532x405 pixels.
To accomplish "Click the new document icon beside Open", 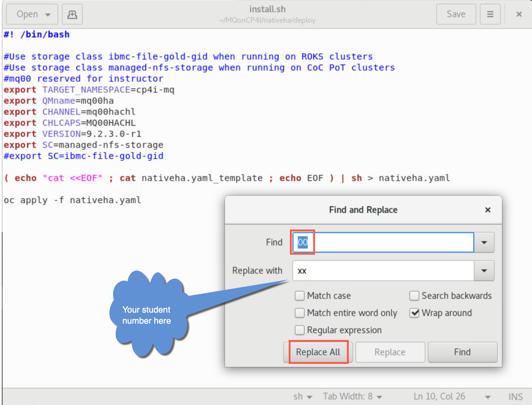I will (72, 14).
